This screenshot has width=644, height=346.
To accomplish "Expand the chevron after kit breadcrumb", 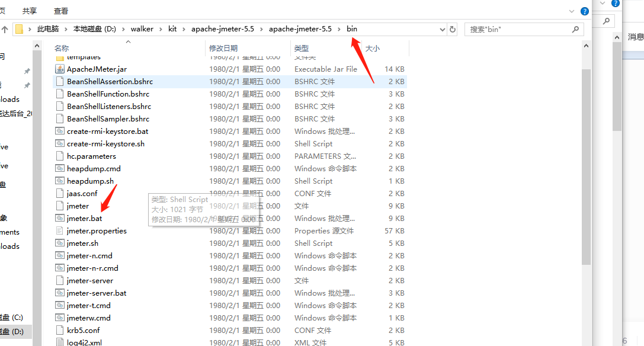I will (184, 29).
